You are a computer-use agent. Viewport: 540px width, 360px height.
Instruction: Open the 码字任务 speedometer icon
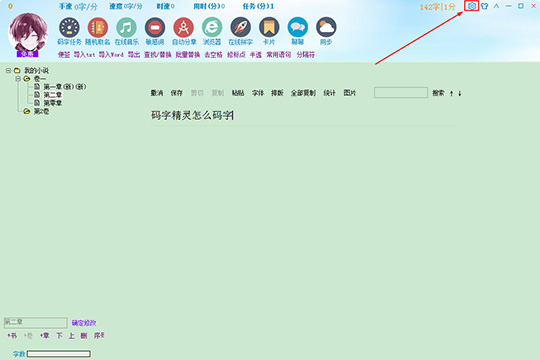tap(69, 27)
